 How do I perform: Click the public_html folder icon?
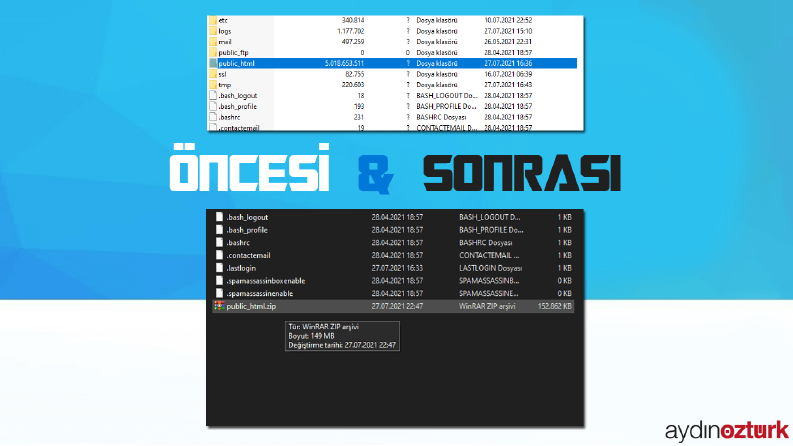pyautogui.click(x=213, y=63)
